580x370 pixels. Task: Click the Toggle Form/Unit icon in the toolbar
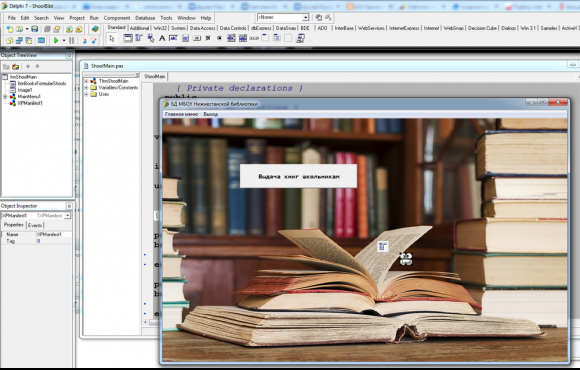click(28, 40)
